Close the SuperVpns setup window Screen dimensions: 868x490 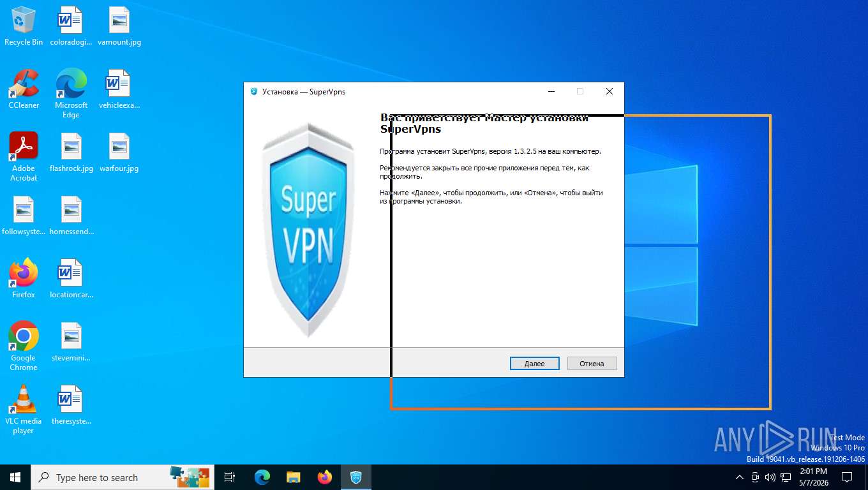(609, 91)
